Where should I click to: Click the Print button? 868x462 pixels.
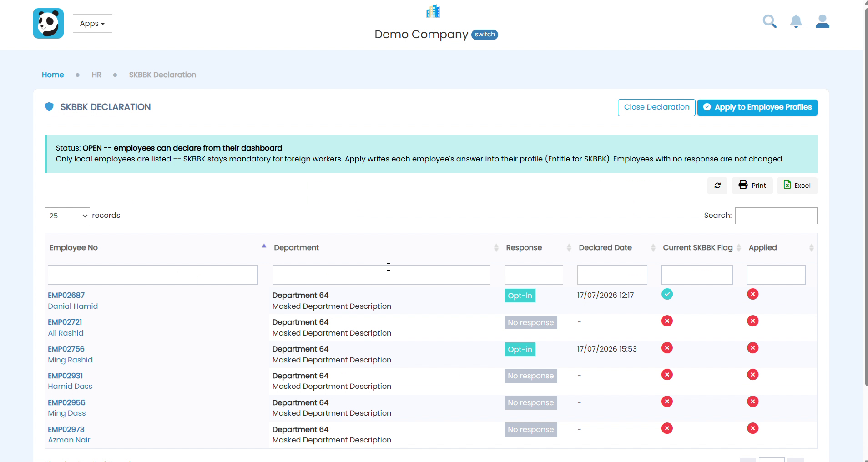752,186
